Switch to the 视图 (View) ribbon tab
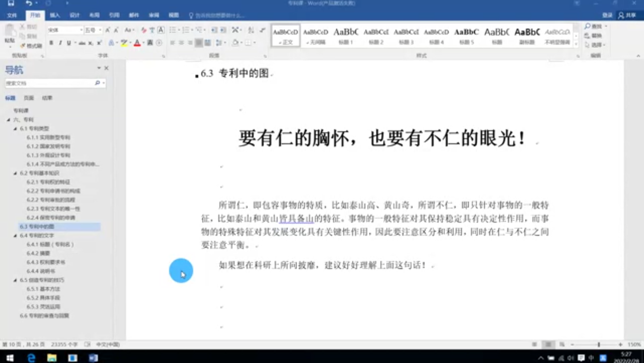Image resolution: width=644 pixels, height=363 pixels. tap(174, 15)
